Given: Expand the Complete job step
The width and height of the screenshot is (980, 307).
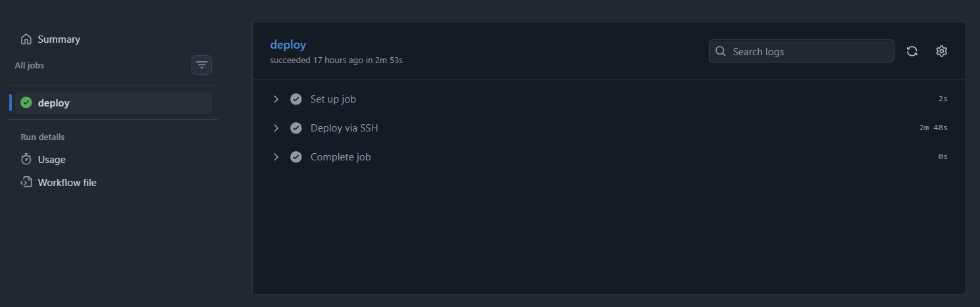Looking at the screenshot, I should click(x=276, y=157).
